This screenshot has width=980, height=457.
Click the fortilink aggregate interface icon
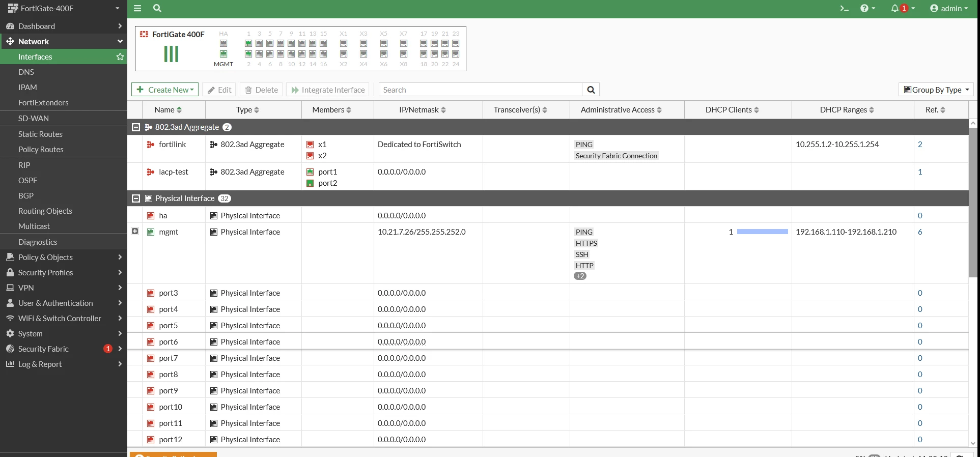tap(151, 145)
